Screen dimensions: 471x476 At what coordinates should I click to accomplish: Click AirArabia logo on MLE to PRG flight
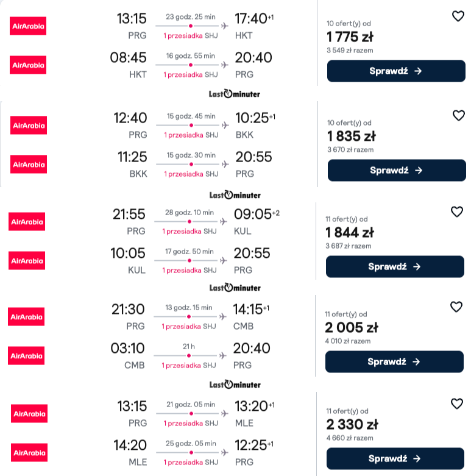click(29, 452)
